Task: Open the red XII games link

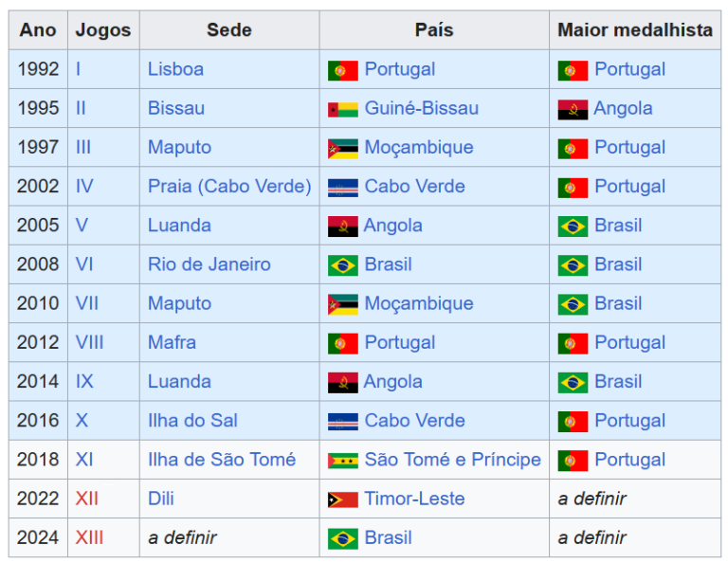Action: tap(87, 499)
